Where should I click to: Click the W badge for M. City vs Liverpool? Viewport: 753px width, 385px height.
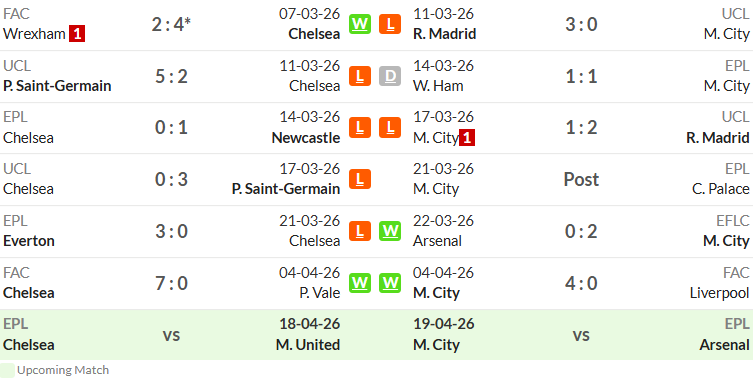click(390, 283)
